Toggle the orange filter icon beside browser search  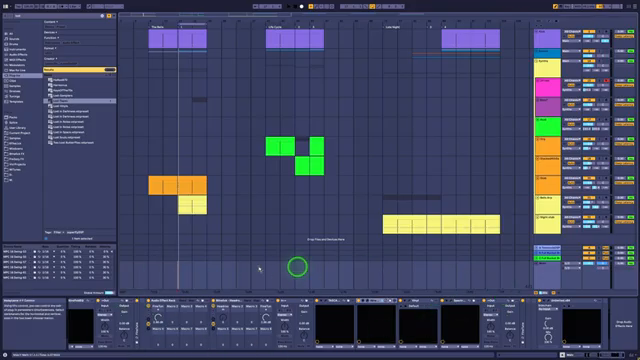click(109, 16)
